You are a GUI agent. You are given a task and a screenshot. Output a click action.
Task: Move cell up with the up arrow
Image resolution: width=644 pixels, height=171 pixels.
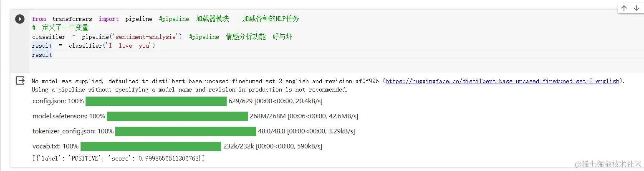click(x=624, y=8)
